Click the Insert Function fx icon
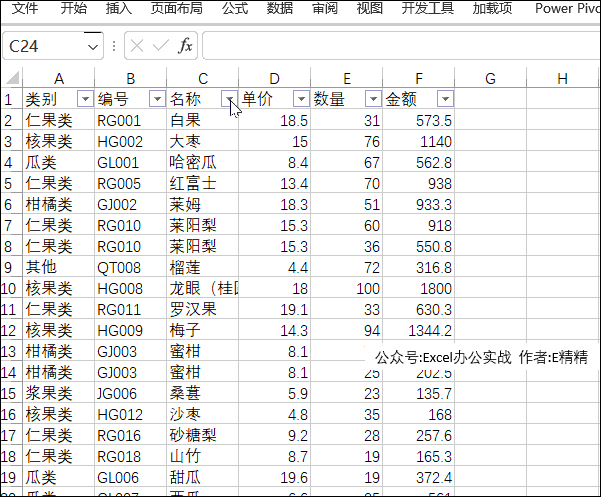 tap(186, 46)
